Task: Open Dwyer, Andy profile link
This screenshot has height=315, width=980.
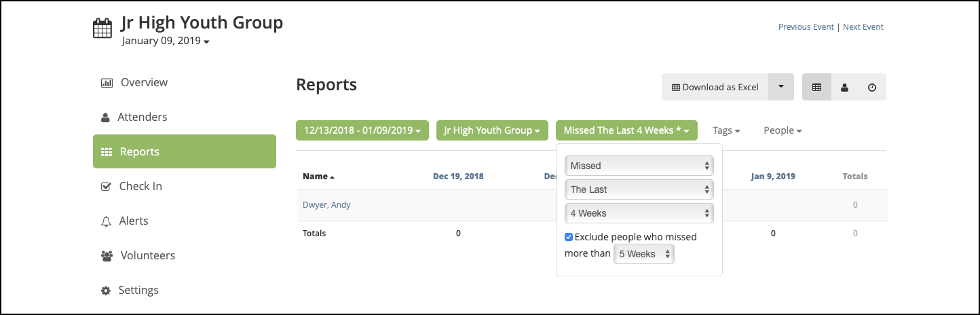Action: coord(326,204)
